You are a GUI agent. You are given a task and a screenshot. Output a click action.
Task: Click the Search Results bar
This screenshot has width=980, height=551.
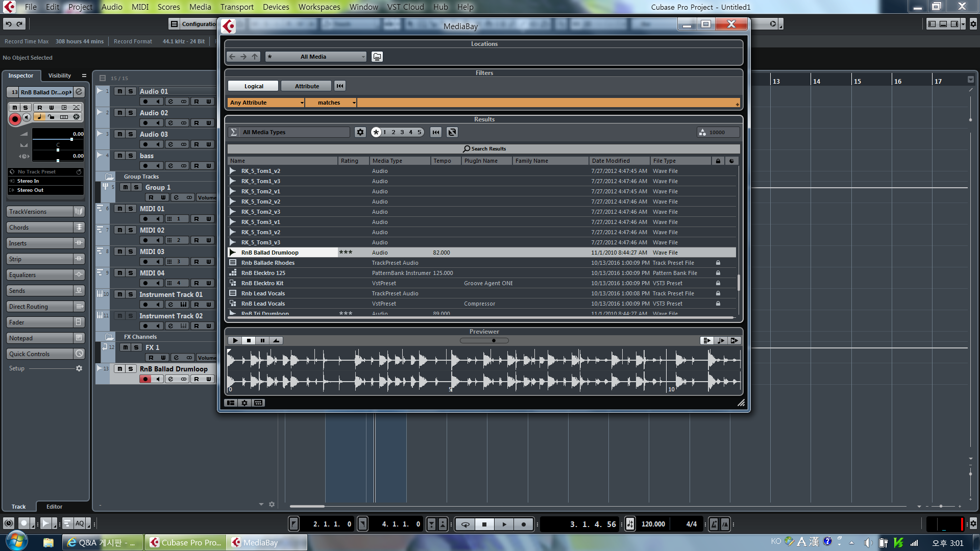(x=484, y=149)
